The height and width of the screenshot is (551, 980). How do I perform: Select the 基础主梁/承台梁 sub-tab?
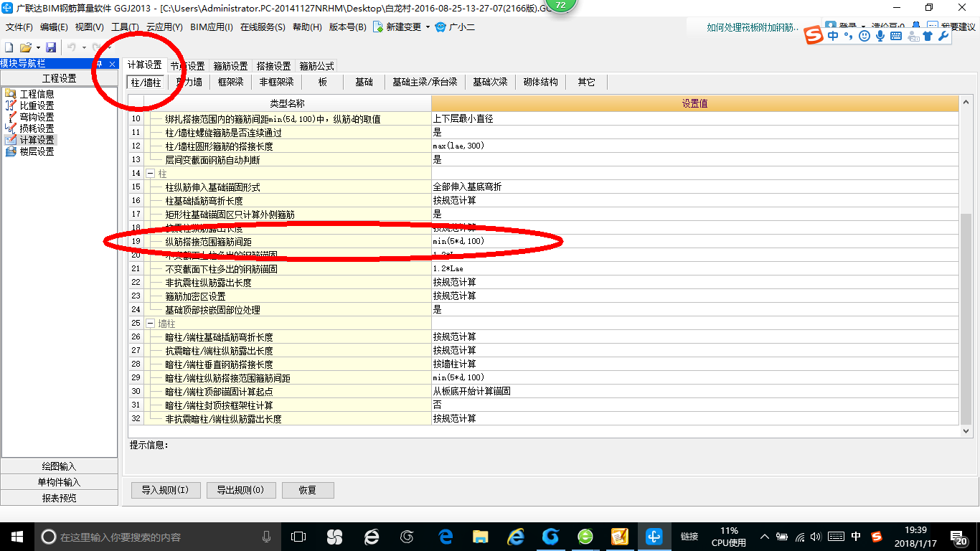(x=425, y=83)
